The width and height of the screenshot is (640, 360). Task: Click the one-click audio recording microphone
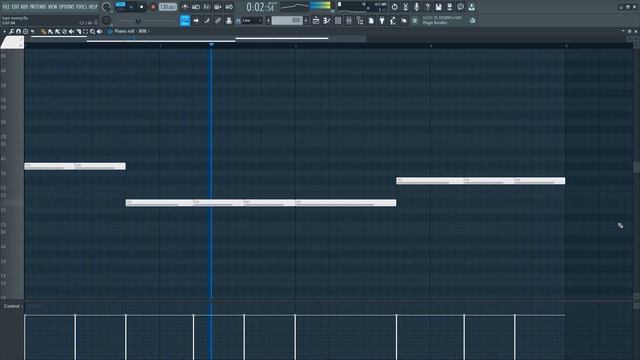pyautogui.click(x=416, y=7)
